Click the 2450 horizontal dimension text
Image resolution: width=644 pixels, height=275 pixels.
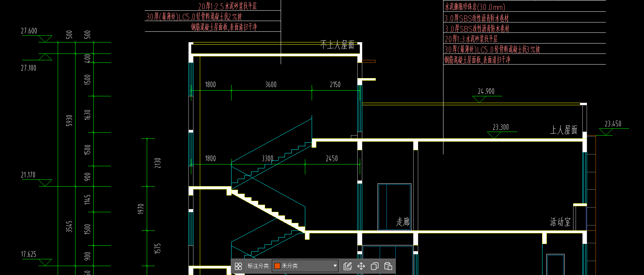(332, 158)
